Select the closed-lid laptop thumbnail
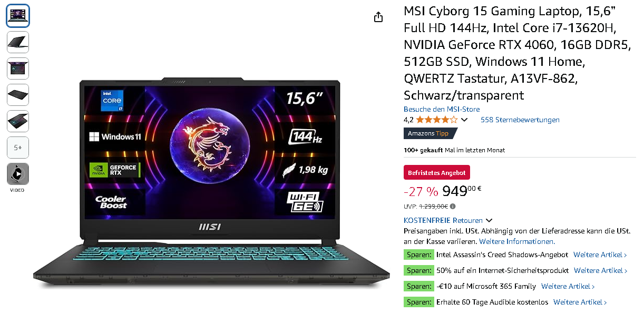 pos(18,42)
